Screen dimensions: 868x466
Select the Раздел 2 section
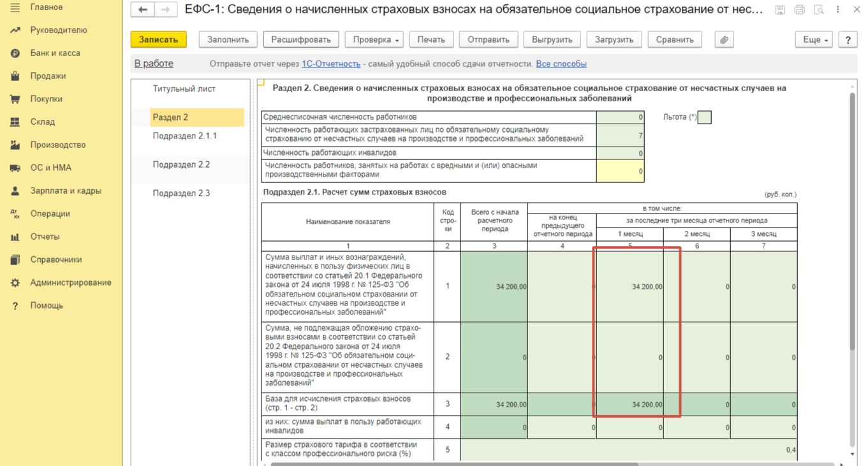point(198,117)
